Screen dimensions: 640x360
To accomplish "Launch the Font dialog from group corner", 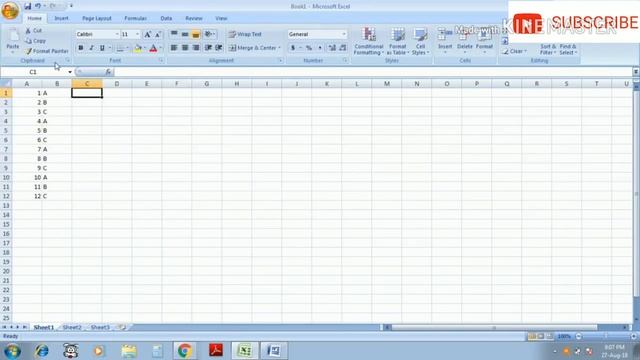I will pyautogui.click(x=161, y=60).
